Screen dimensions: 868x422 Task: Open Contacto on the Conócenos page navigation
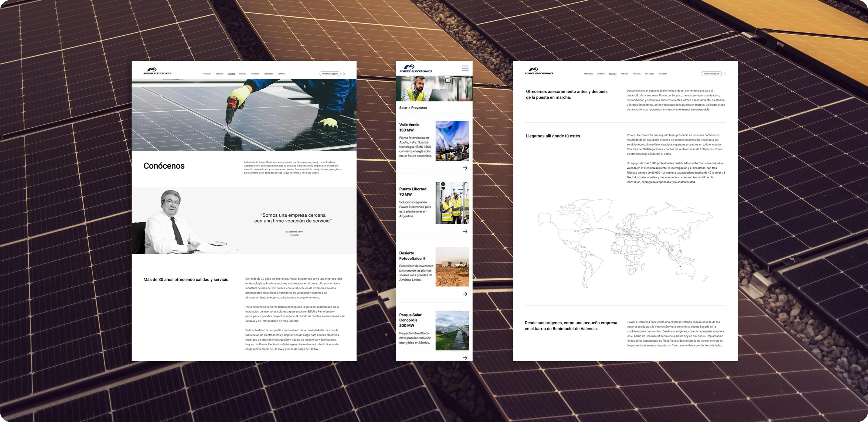(x=281, y=74)
